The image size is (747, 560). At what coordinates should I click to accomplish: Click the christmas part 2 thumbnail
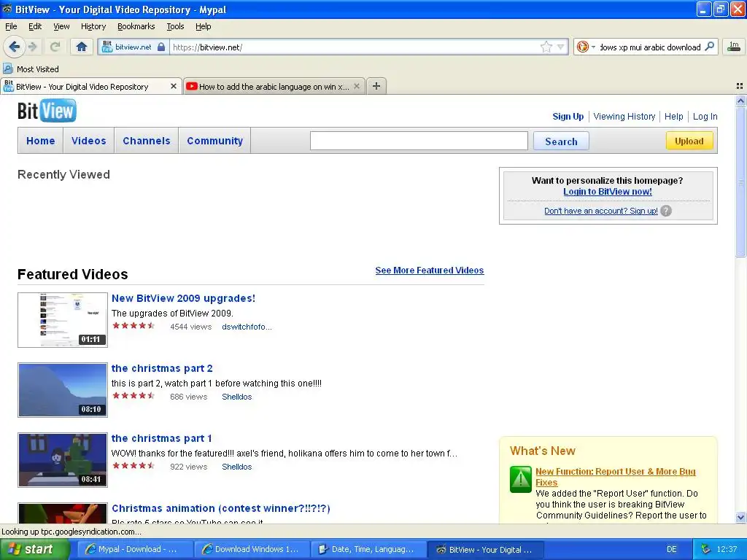pos(63,390)
